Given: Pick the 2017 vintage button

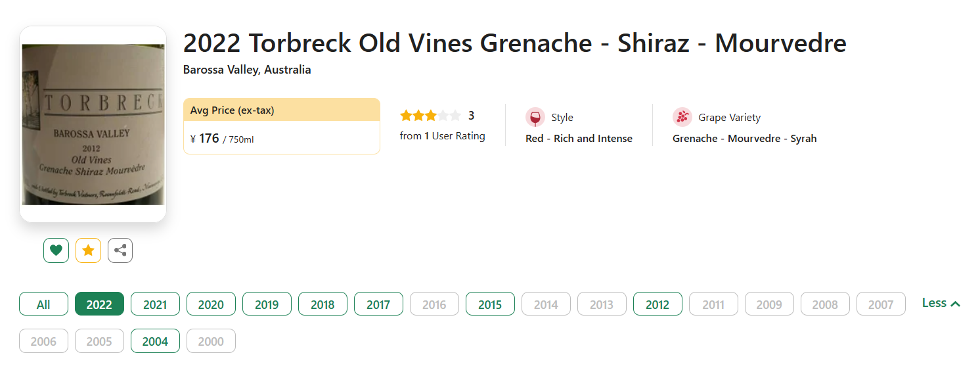Looking at the screenshot, I should [378, 304].
